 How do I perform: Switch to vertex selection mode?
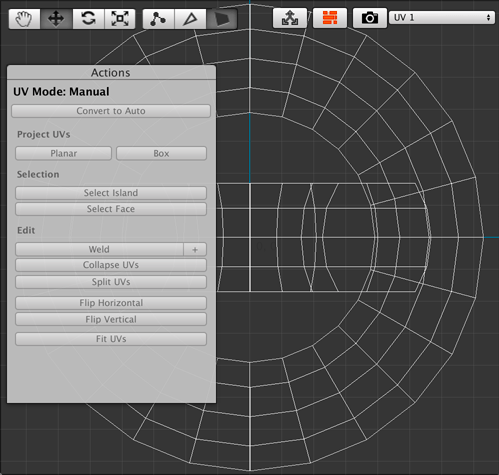coord(158,19)
